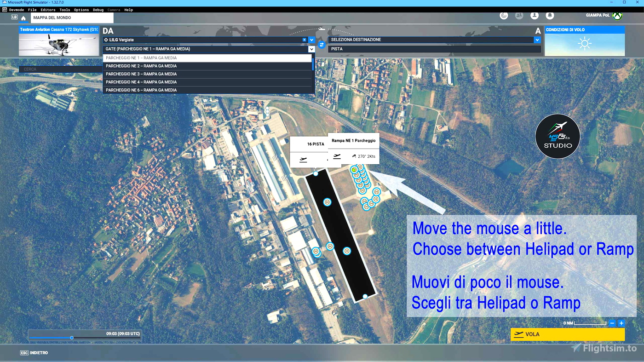Click the 09:03 (09:03 UTC) time label
This screenshot has height=362, width=644.
123,333
